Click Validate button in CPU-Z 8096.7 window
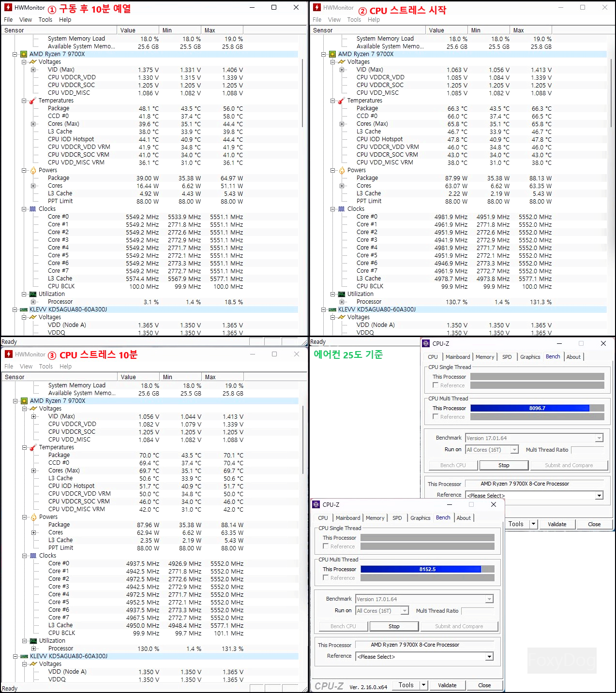Image resolution: width=616 pixels, height=693 pixels. click(x=557, y=524)
